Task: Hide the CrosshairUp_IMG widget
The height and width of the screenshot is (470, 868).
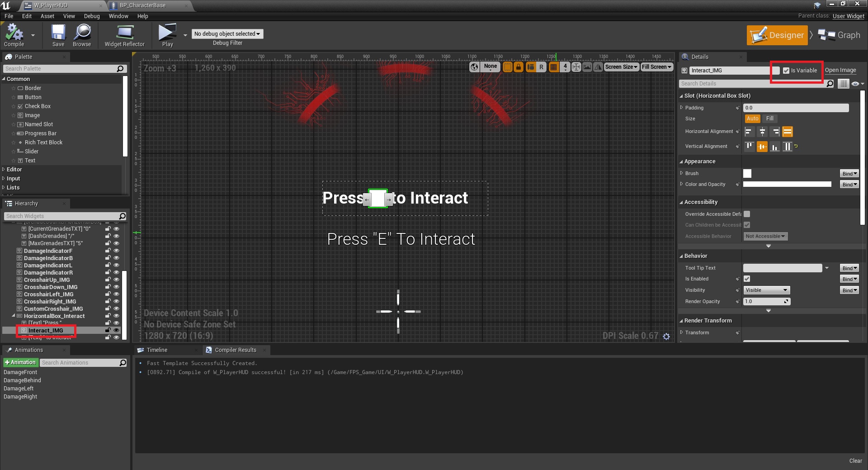Action: tap(116, 280)
